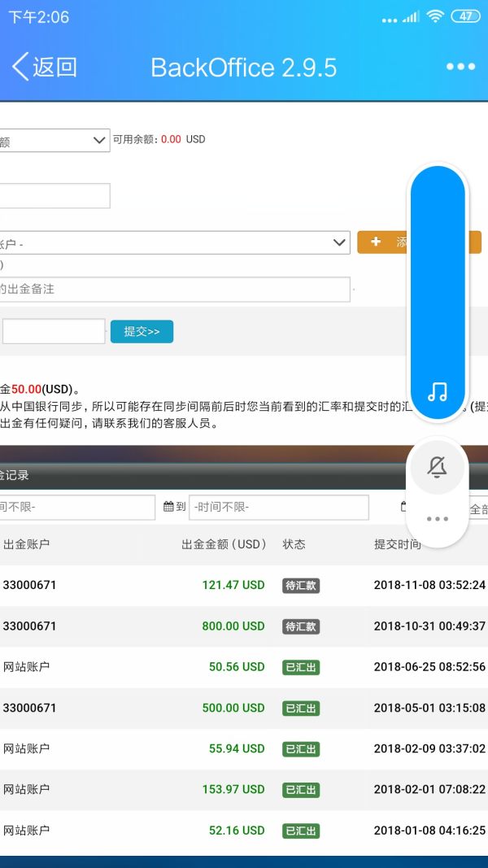The width and height of the screenshot is (488, 868).
Task: Select the 已汇出 badge for 500.00 USD
Action: (301, 708)
